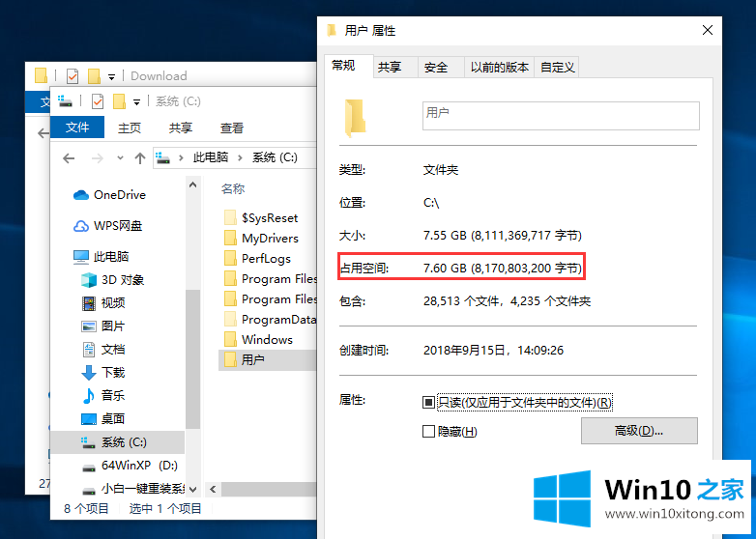This screenshot has height=539, width=756.
Task: Click the PerfLogs folder icon
Action: 230,258
